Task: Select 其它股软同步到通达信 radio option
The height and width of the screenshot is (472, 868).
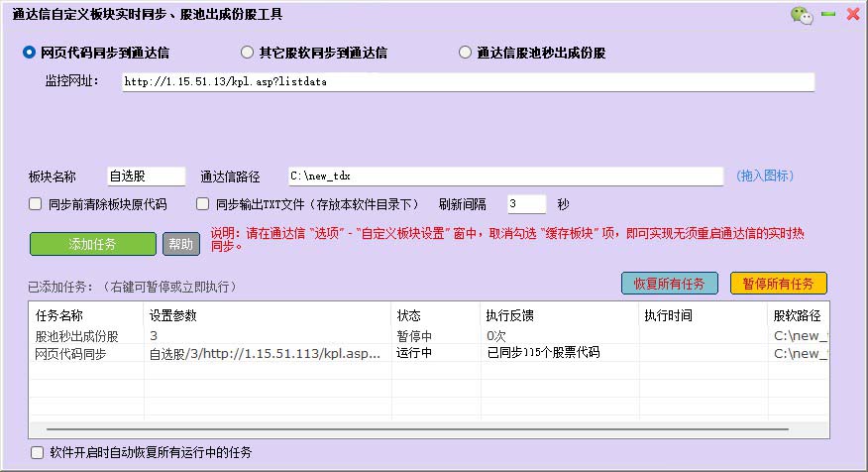Action: (x=248, y=53)
